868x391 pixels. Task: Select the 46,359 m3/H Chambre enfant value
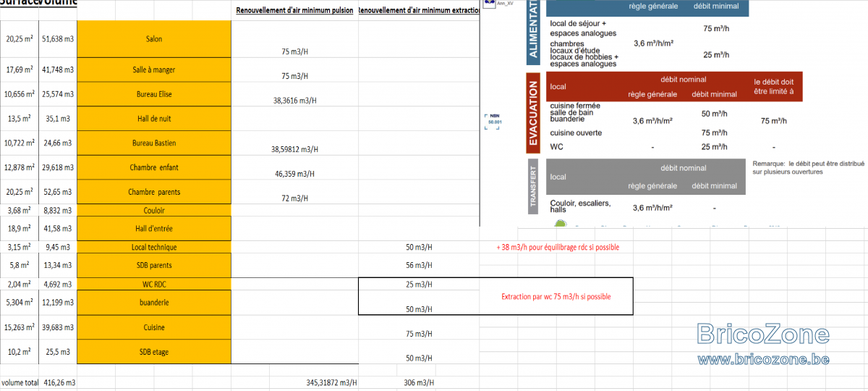[x=295, y=174]
